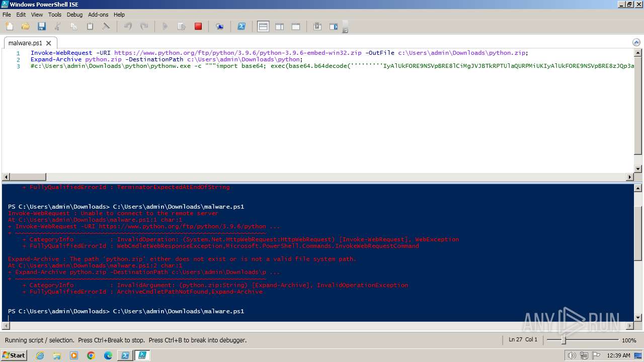Image resolution: width=644 pixels, height=362 pixels.
Task: Open the Debug menu
Action: (x=74, y=15)
